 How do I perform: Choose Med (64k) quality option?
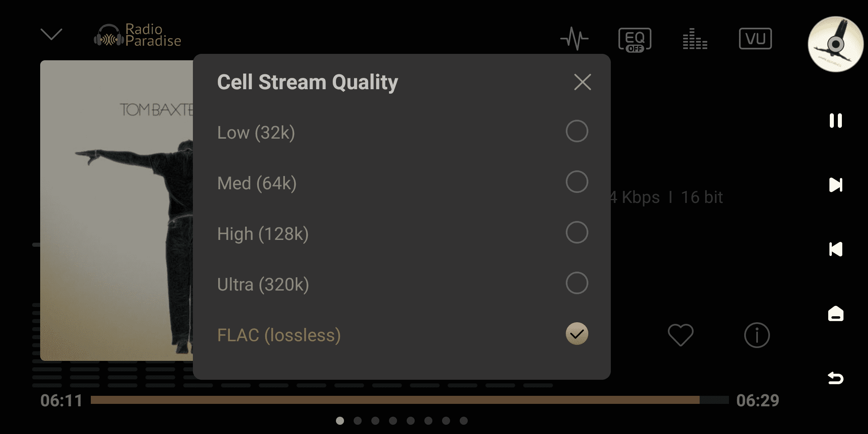(577, 182)
